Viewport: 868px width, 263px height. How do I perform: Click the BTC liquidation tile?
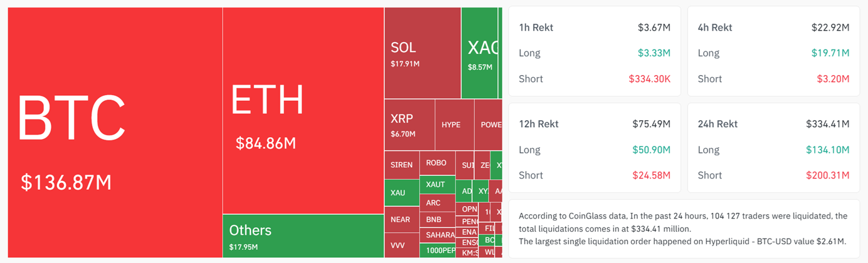(x=115, y=132)
